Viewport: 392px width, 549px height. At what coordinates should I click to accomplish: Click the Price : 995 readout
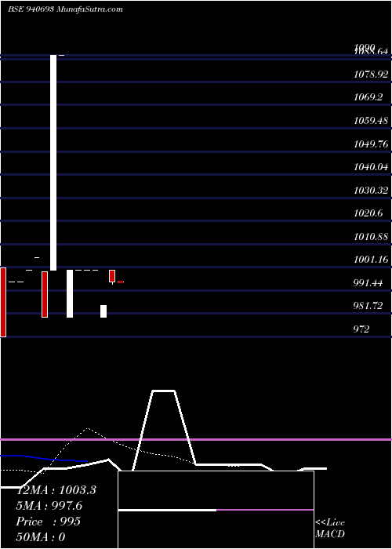pos(49,522)
